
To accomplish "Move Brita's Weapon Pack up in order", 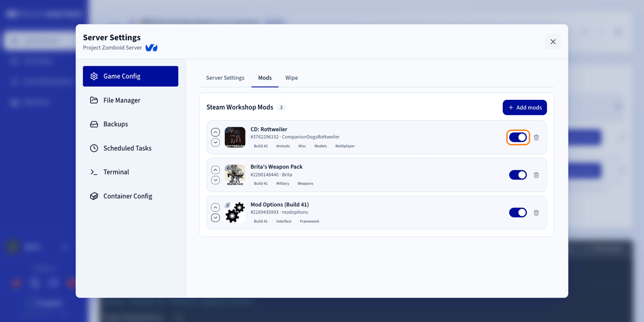I will [215, 170].
